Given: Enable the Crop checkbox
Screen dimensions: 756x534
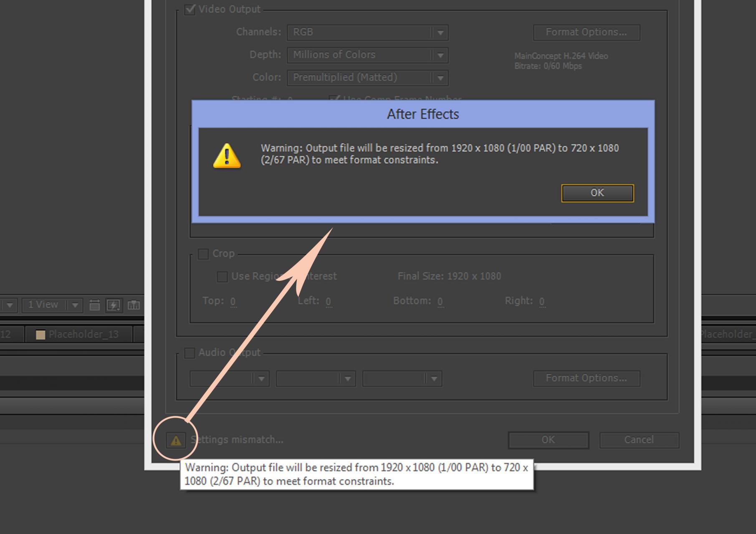Looking at the screenshot, I should click(x=203, y=254).
